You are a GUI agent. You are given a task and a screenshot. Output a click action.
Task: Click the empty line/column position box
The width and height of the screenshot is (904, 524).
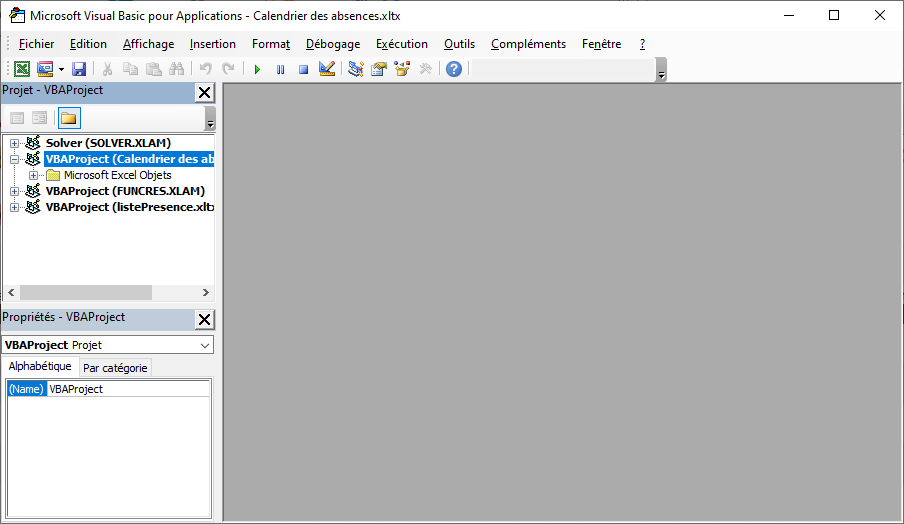562,69
